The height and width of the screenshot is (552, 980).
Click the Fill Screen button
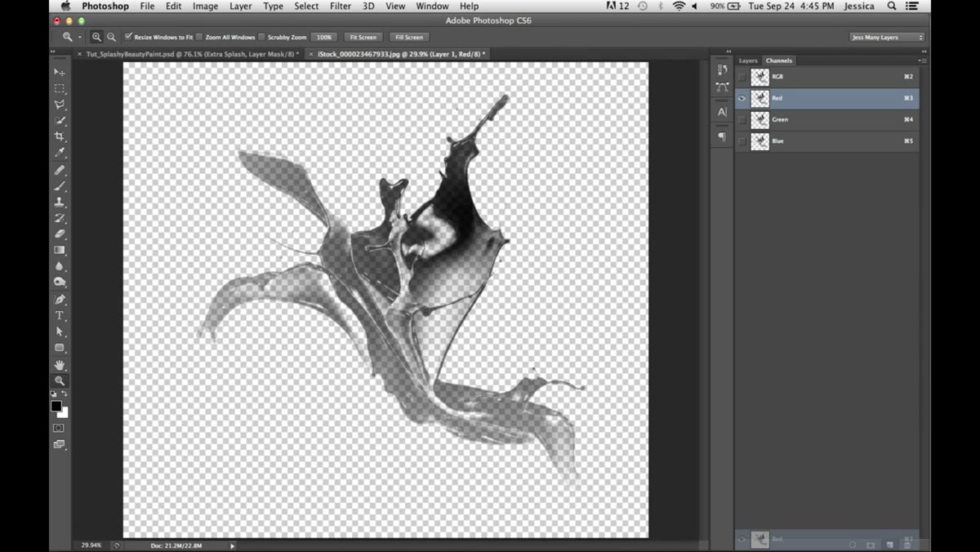[x=409, y=37]
